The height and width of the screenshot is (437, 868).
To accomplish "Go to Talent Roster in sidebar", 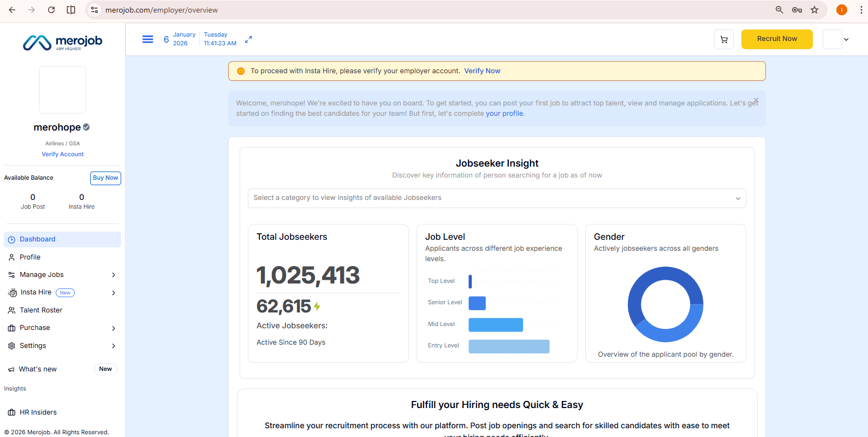I will [x=41, y=310].
